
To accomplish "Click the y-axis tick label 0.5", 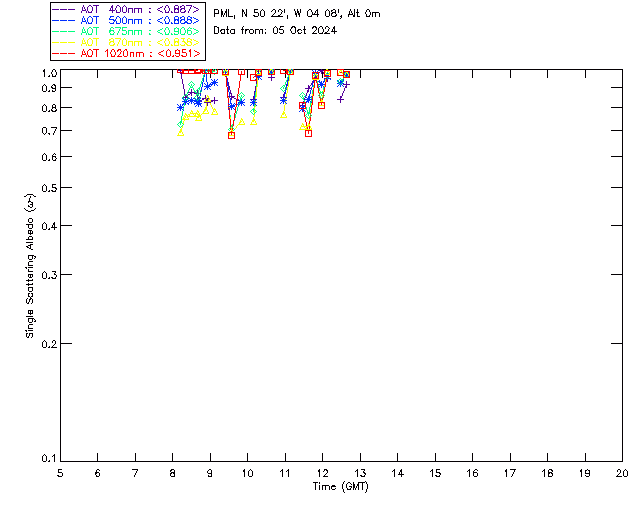I will coord(49,188).
